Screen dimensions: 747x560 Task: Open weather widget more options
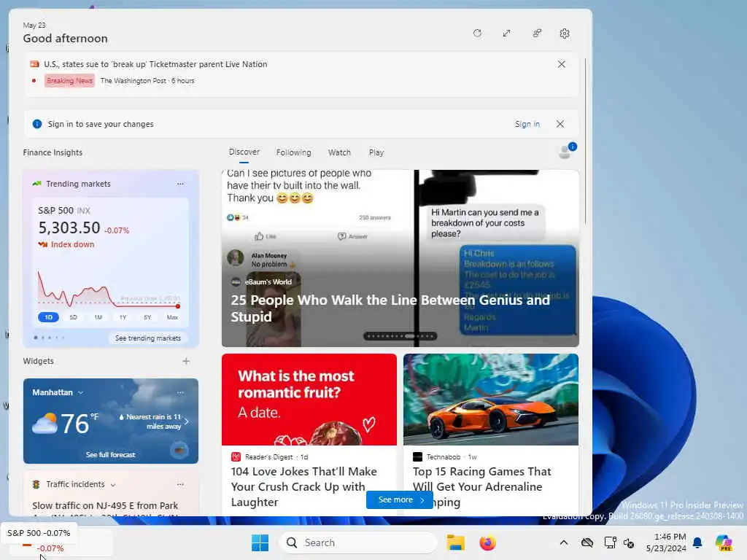click(x=180, y=392)
